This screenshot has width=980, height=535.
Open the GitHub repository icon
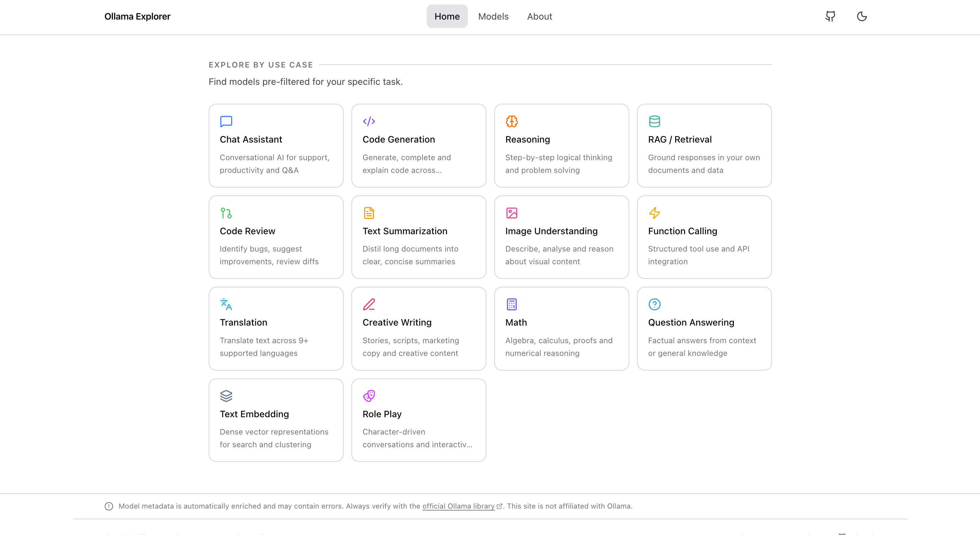(x=830, y=16)
